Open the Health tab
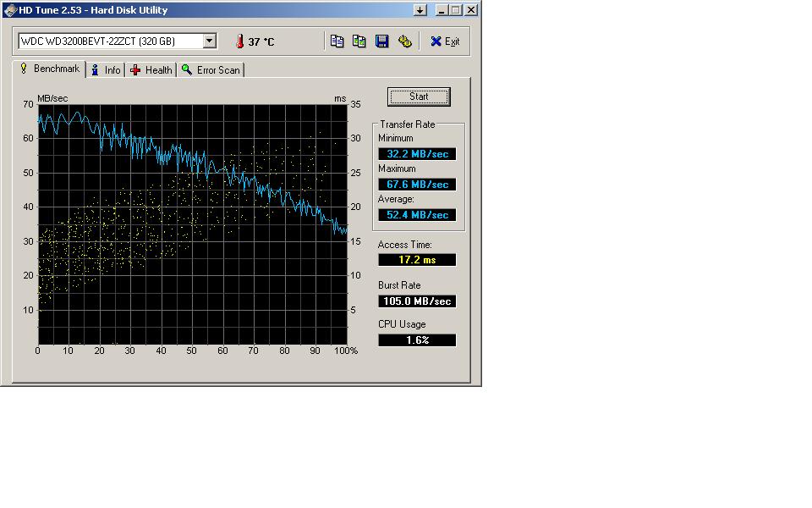 [x=151, y=70]
